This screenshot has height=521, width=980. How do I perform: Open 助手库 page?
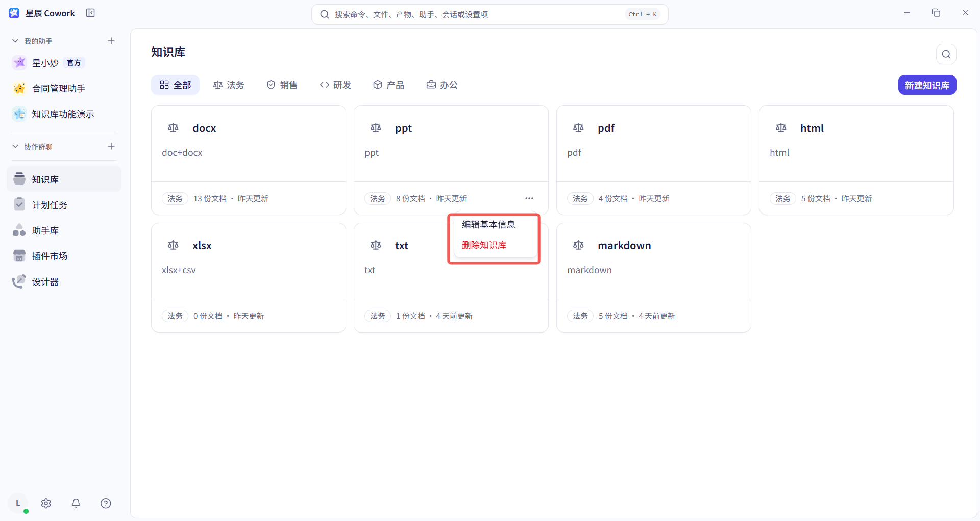click(x=64, y=230)
